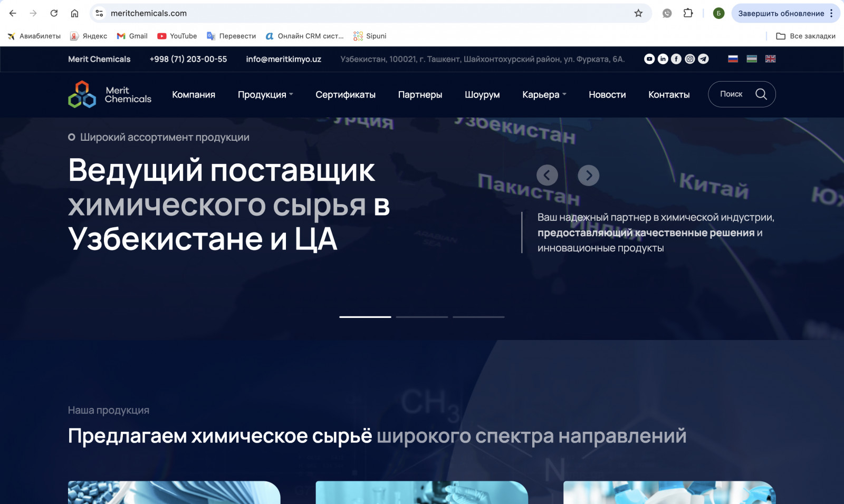Expand the Карьера dropdown menu

(x=544, y=95)
